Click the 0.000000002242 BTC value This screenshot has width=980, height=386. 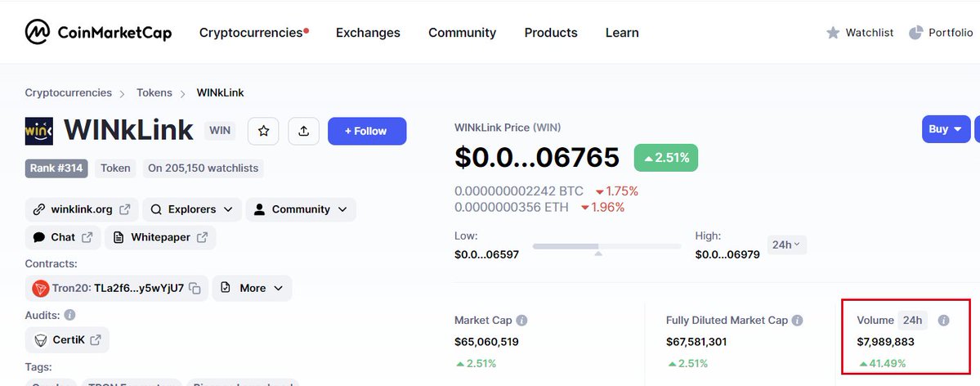tap(519, 191)
